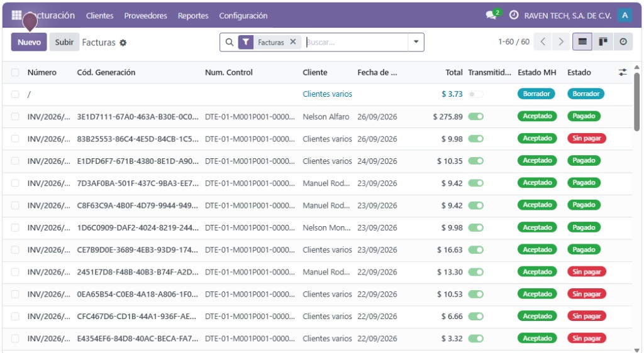
Task: Click the filter funnel icon
Action: (246, 42)
